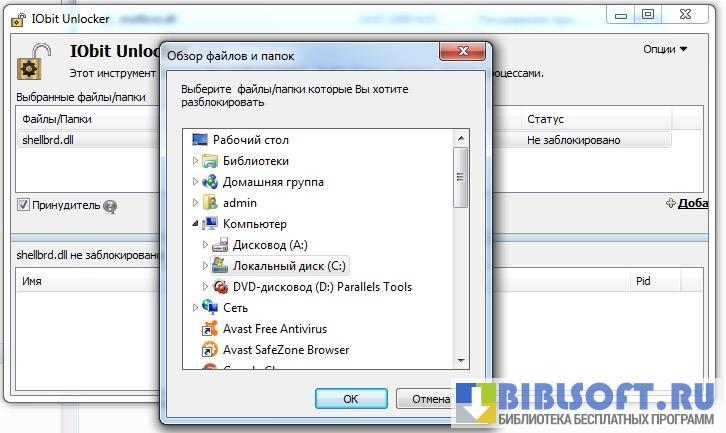726x433 pixels.
Task: Select the Библиотеки libraries folder icon
Action: pyautogui.click(x=210, y=161)
